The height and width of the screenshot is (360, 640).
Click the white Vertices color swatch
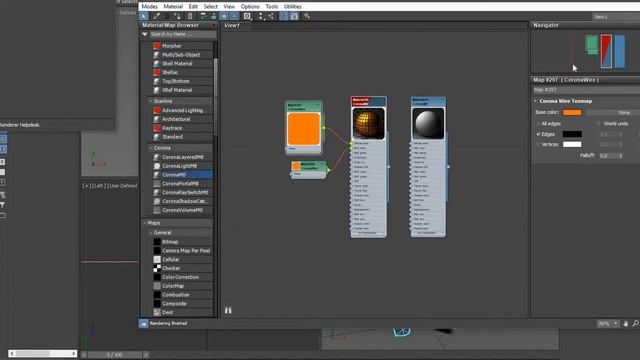572,144
